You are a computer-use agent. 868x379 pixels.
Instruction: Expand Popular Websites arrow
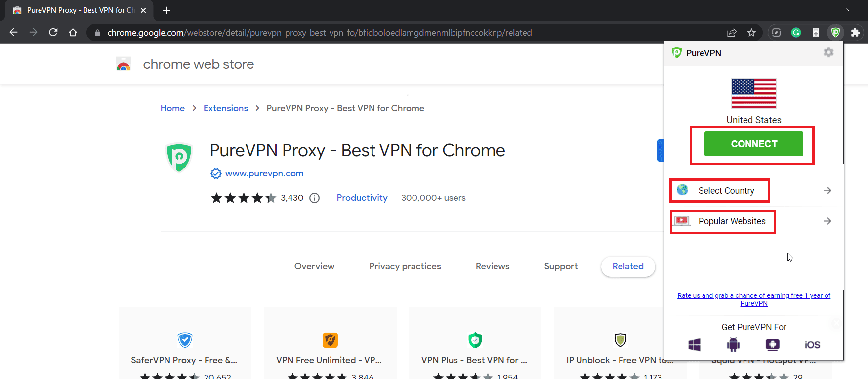click(x=827, y=221)
